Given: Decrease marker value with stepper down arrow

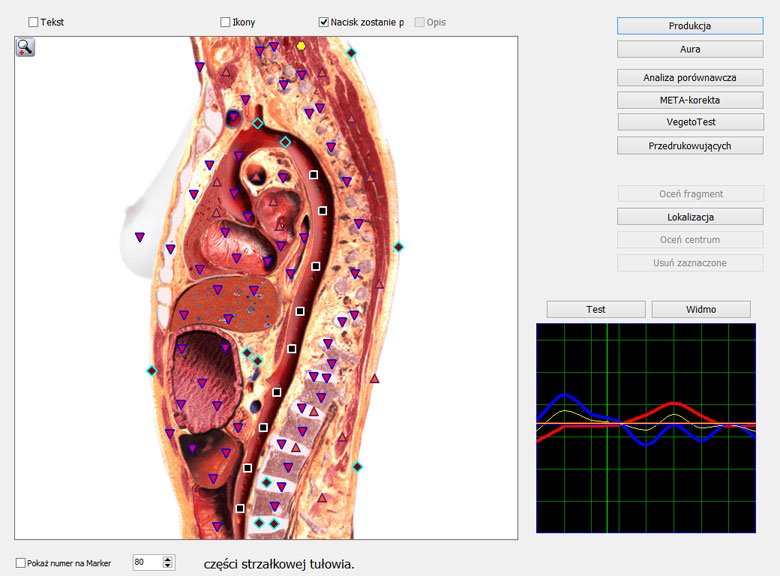Looking at the screenshot, I should point(167,567).
